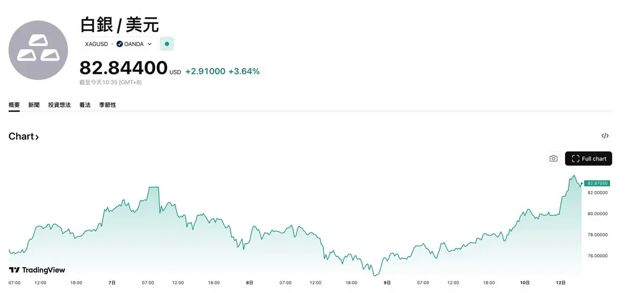Screen dimensions: 644x293
Task: Go to the 季節性 tab
Action: (107, 105)
